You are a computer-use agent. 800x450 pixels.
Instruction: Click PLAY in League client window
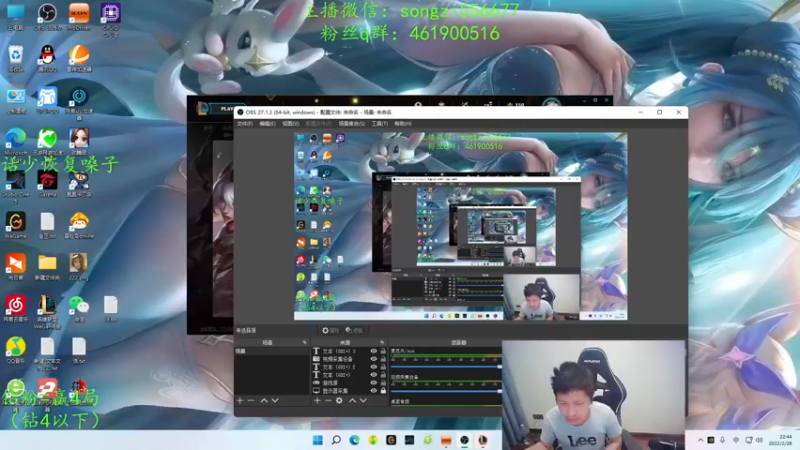click(x=227, y=109)
